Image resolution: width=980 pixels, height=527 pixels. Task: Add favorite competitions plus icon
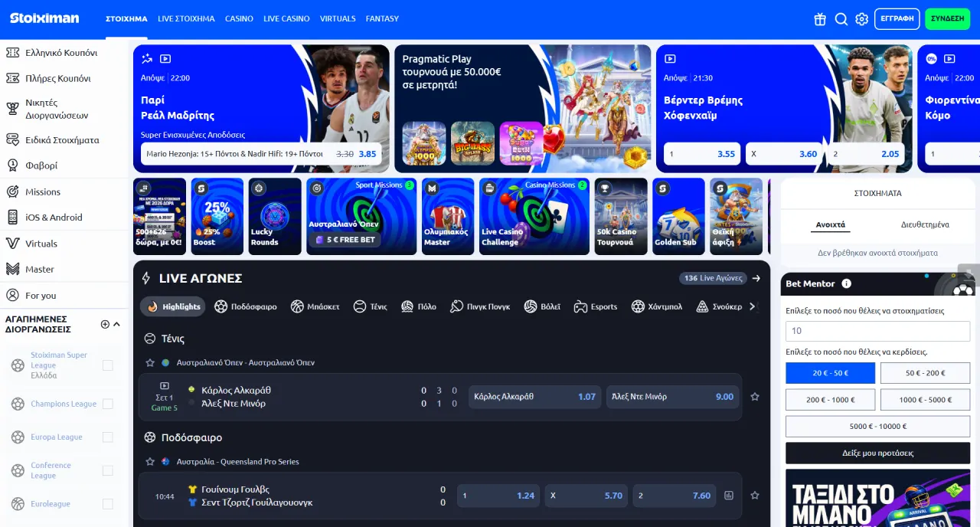click(x=105, y=324)
